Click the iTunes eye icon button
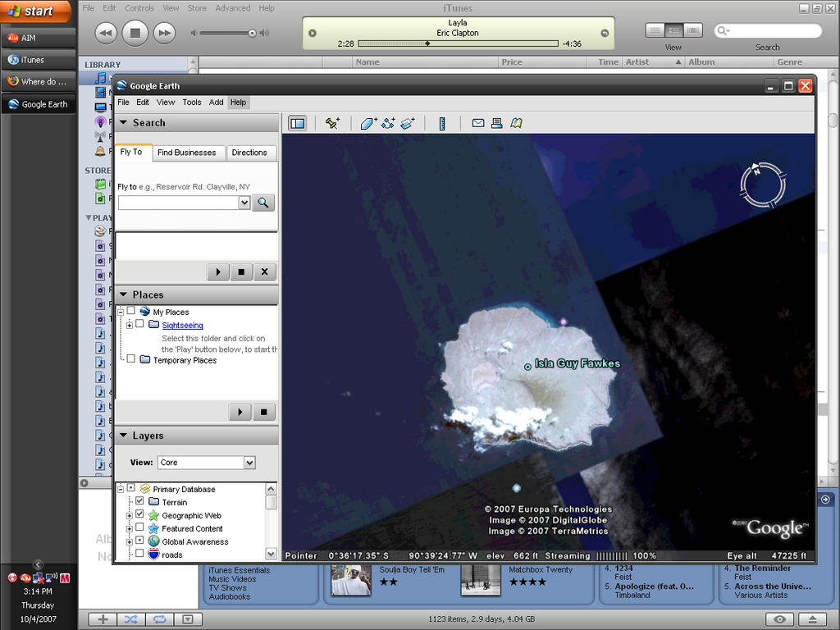The image size is (840, 630). (x=779, y=619)
